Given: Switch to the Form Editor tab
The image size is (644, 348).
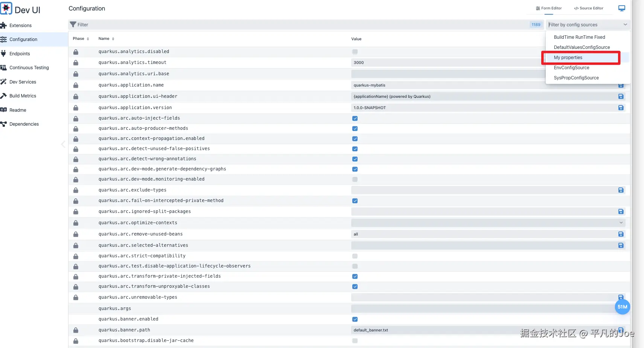Looking at the screenshot, I should 549,8.
